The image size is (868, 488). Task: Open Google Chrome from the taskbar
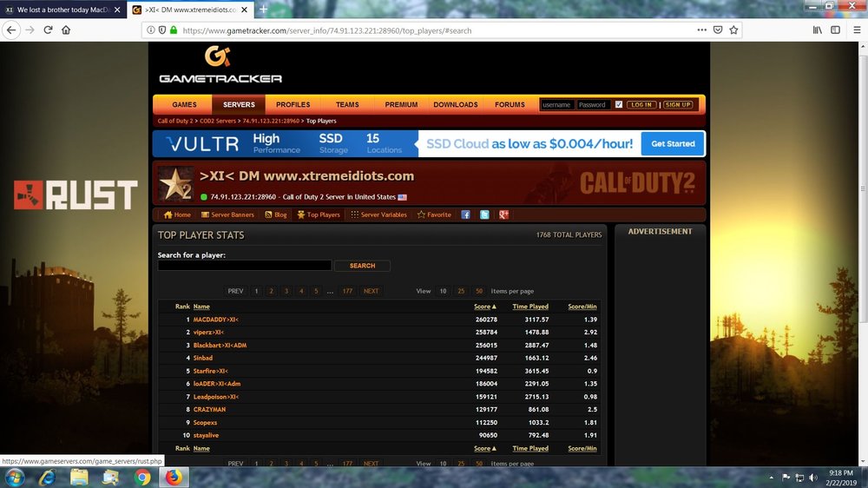point(142,477)
